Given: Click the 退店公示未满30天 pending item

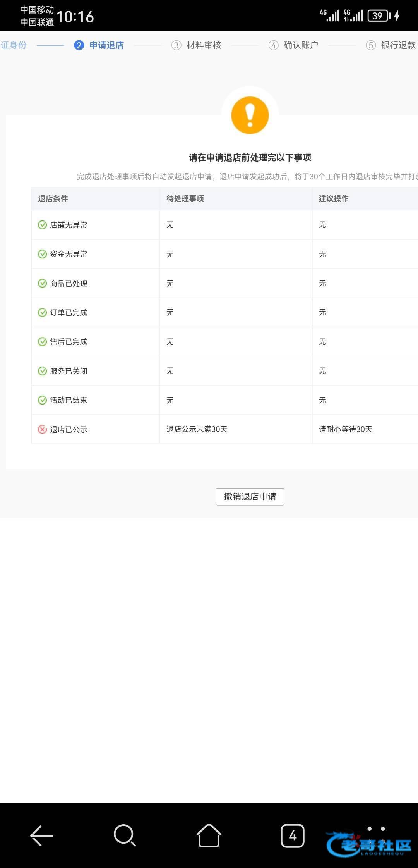Looking at the screenshot, I should point(197,429).
